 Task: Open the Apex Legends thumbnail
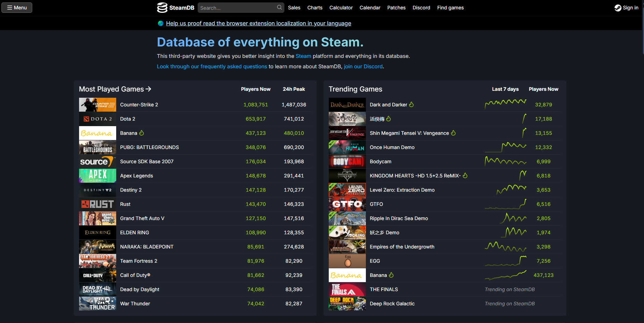tap(97, 176)
